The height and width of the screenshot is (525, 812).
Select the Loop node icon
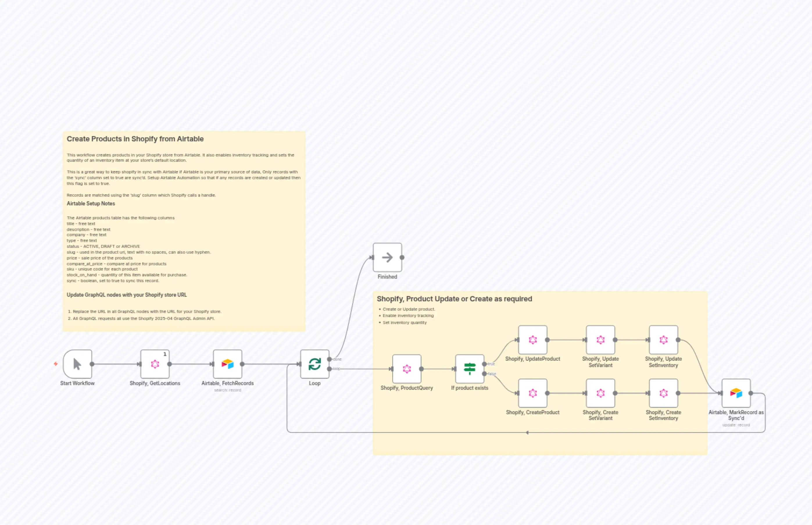pos(314,364)
